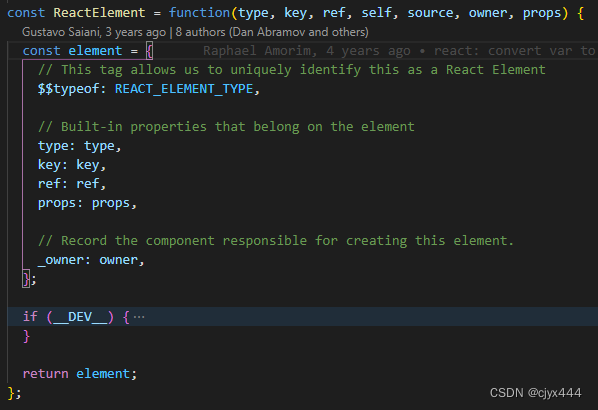Click the 'Built-in properties' comment line
This screenshot has height=410, width=598.
click(x=226, y=127)
